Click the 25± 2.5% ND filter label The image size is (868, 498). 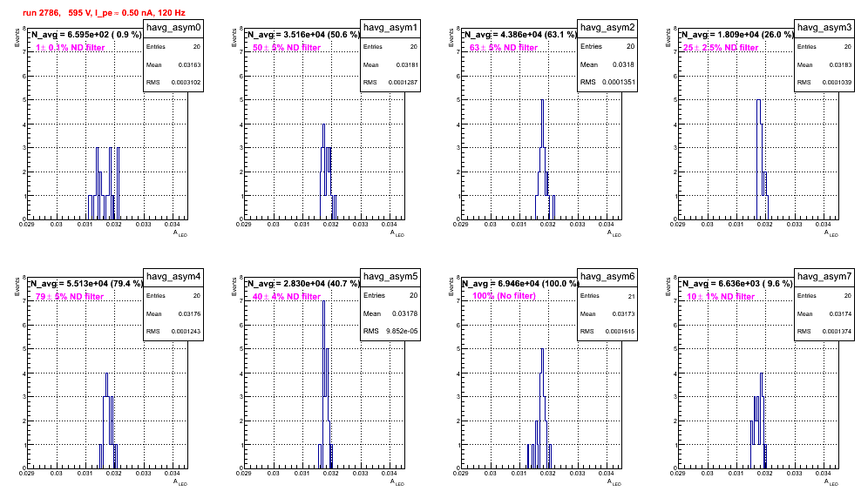tap(721, 48)
